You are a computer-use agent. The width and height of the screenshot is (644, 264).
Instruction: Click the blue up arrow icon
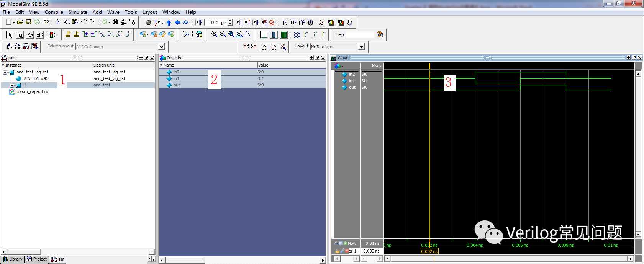169,23
